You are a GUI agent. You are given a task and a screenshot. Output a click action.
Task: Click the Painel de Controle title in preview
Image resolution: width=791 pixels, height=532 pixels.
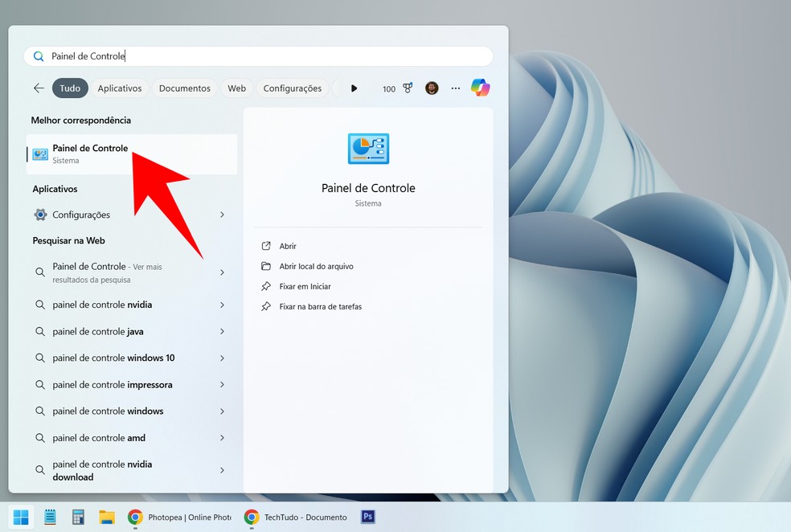(x=368, y=188)
